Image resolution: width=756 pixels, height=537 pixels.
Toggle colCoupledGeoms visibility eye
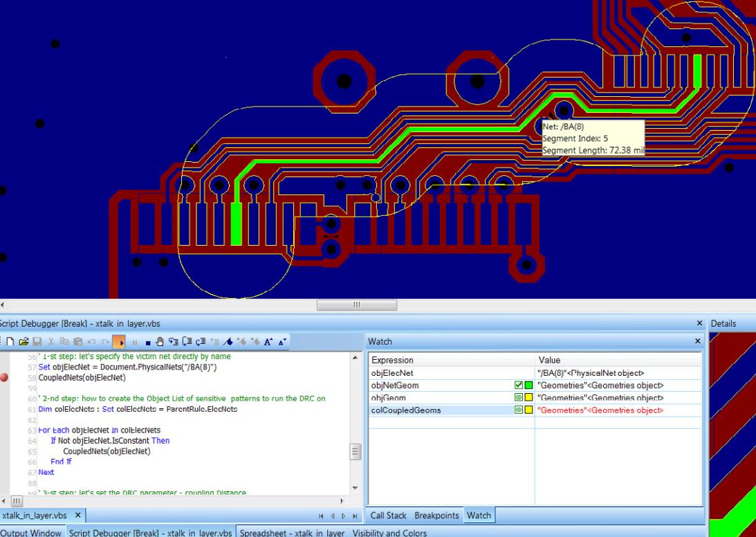[519, 408]
